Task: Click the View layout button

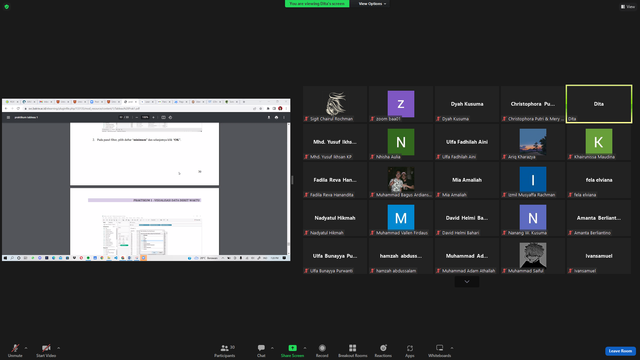Action: [628, 7]
